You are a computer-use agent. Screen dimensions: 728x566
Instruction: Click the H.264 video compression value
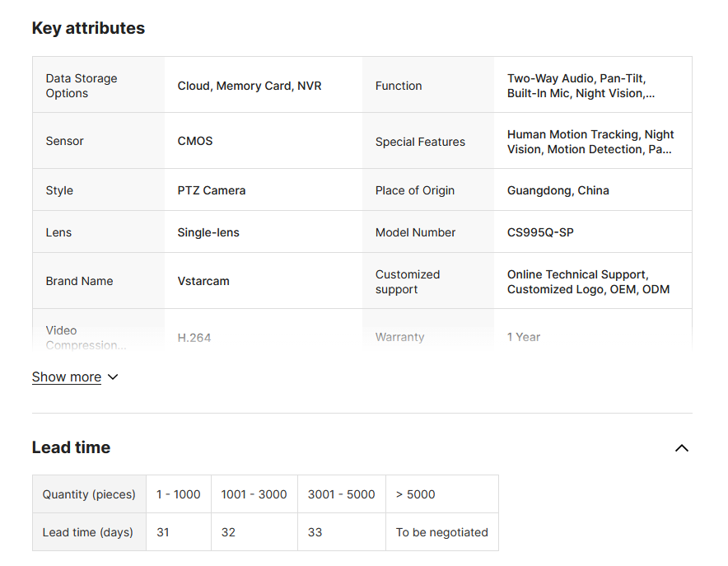(x=194, y=337)
